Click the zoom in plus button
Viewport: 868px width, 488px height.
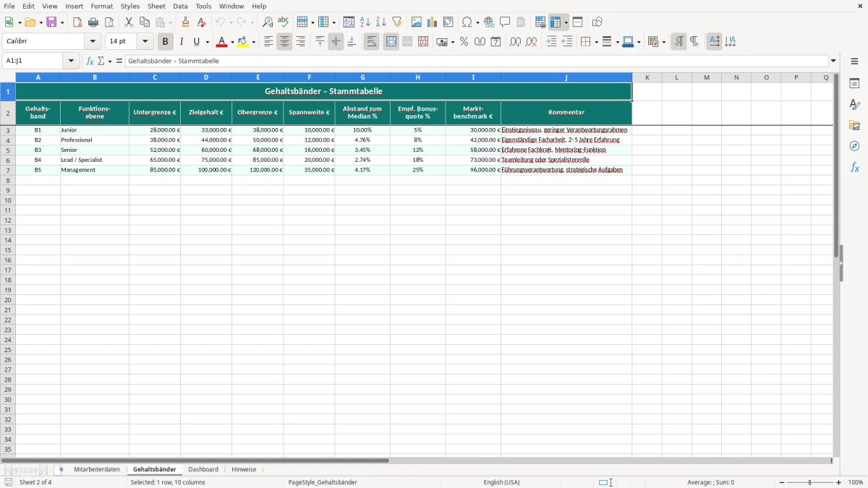tap(839, 482)
